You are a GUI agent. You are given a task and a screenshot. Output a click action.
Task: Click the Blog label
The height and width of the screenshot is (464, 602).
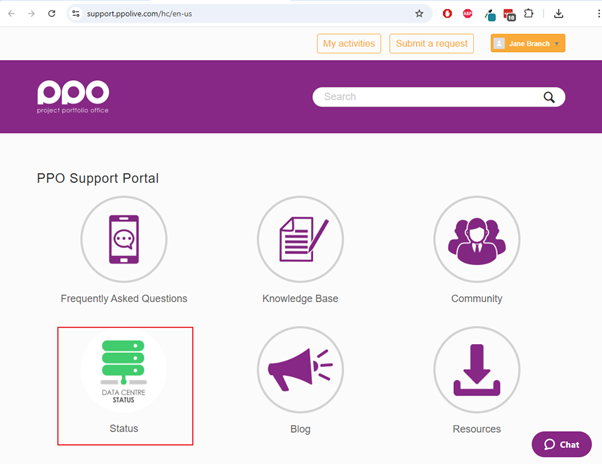(x=300, y=429)
